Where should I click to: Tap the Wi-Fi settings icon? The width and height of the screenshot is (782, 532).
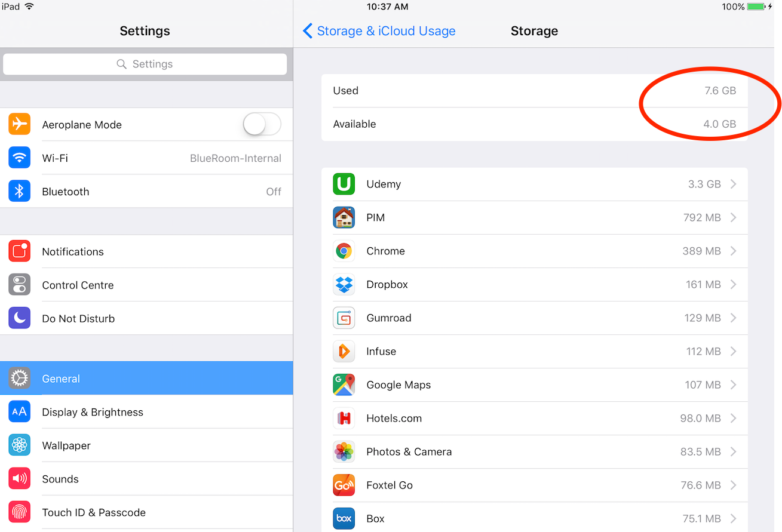tap(19, 158)
